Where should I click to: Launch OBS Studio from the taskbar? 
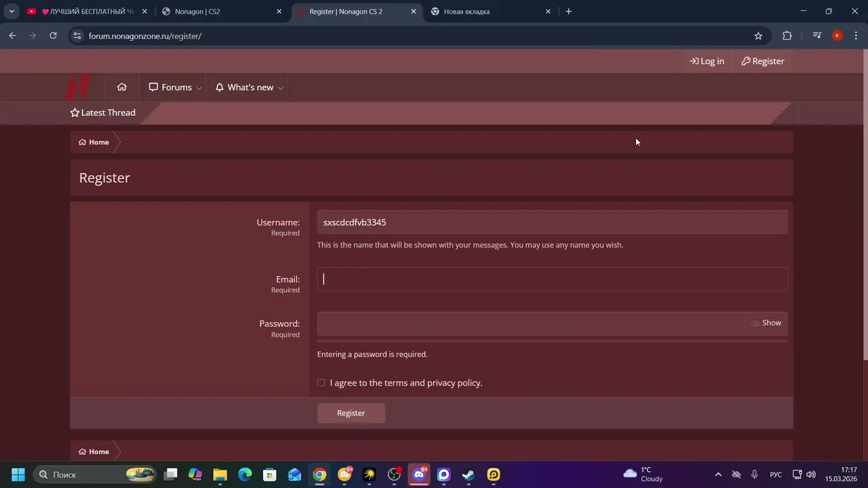click(x=394, y=474)
